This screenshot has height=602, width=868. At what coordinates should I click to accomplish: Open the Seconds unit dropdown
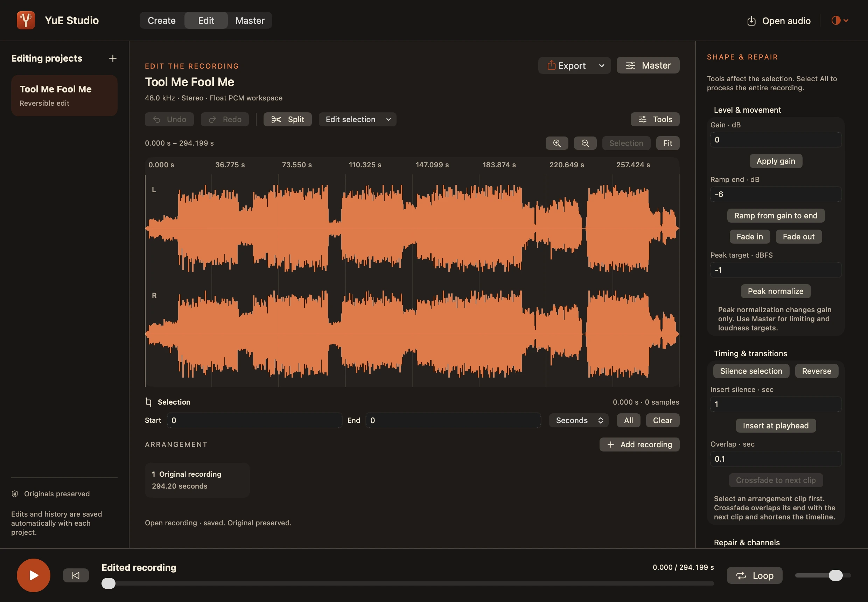579,421
